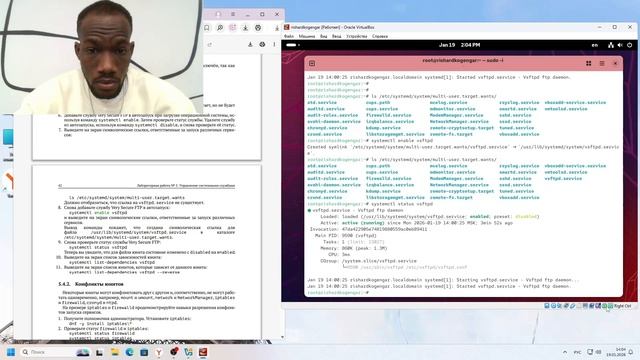Image resolution: width=640 pixels, height=360 pixels.
Task: Click the print icon in PDF document bar
Action: click(262, 44)
